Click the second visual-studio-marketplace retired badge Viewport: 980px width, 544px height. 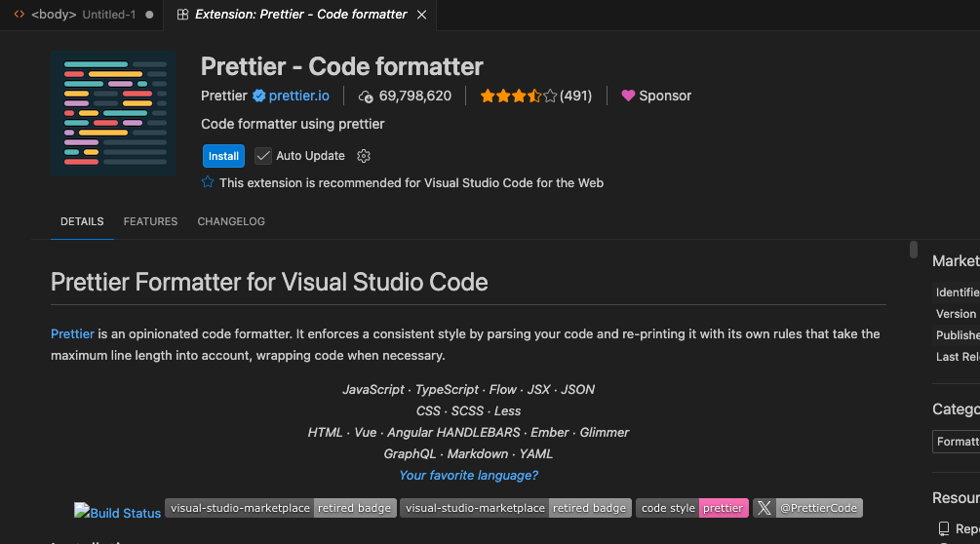516,508
